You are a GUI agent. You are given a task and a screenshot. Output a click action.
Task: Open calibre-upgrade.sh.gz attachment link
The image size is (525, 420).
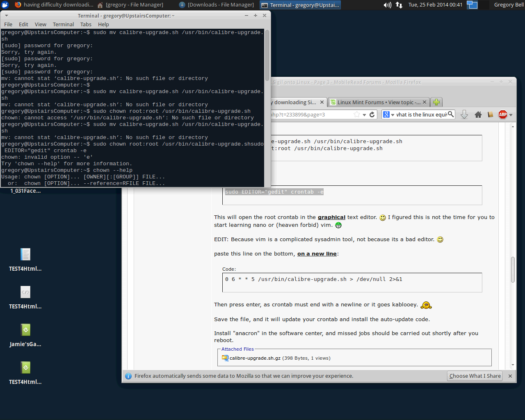tap(255, 358)
